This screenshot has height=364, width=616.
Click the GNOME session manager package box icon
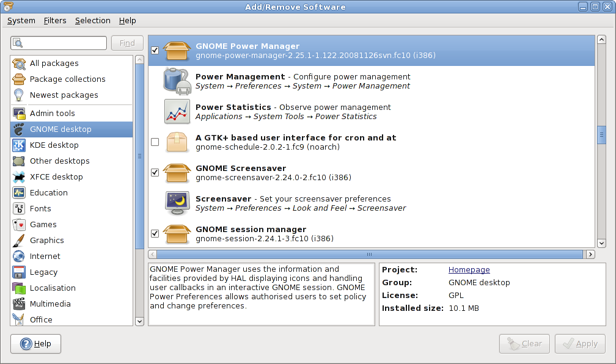177,234
